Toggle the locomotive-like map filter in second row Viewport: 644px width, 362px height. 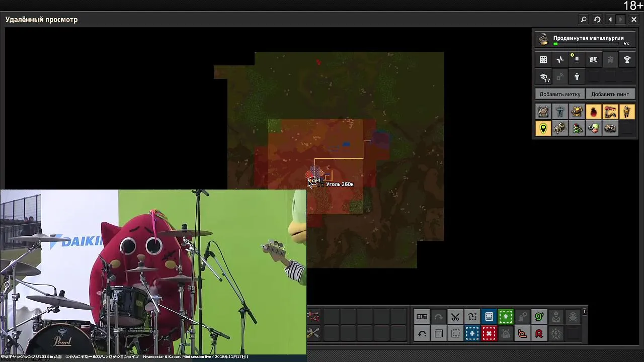point(560,129)
